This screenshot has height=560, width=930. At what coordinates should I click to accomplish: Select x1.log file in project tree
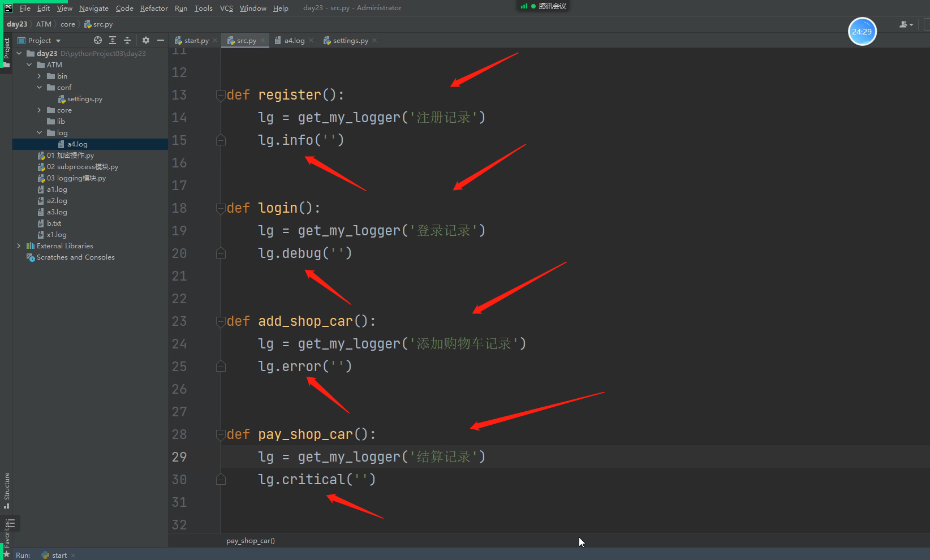click(52, 235)
